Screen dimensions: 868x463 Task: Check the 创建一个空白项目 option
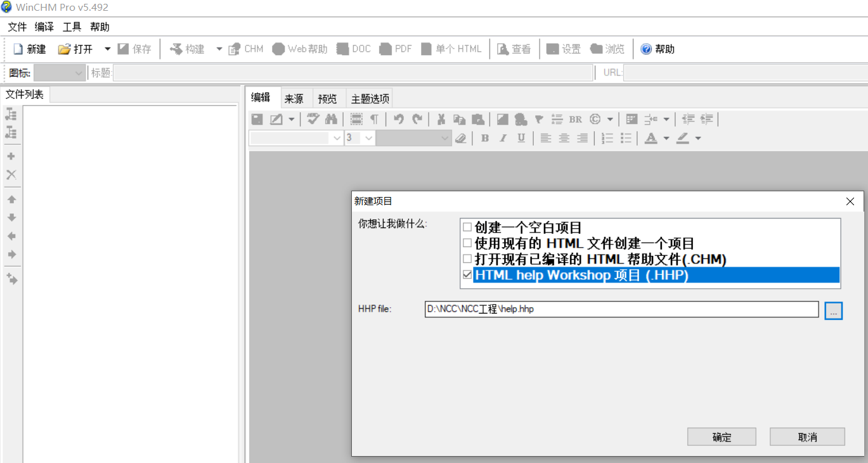467,227
